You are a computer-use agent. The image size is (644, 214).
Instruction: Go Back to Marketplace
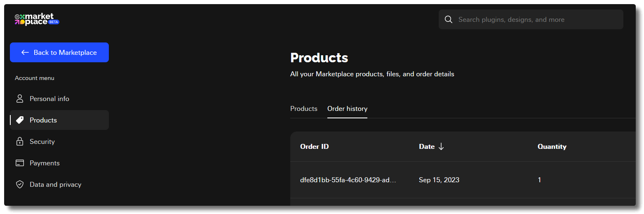coord(59,52)
